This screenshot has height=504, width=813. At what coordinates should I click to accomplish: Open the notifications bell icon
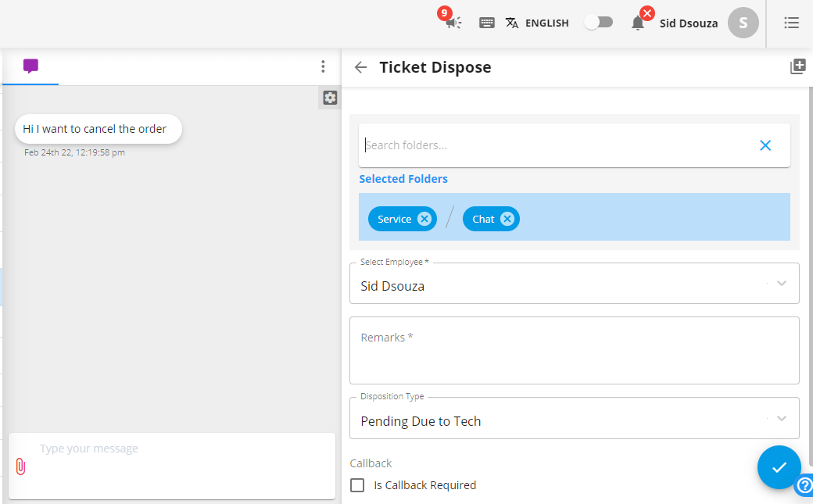pyautogui.click(x=638, y=23)
